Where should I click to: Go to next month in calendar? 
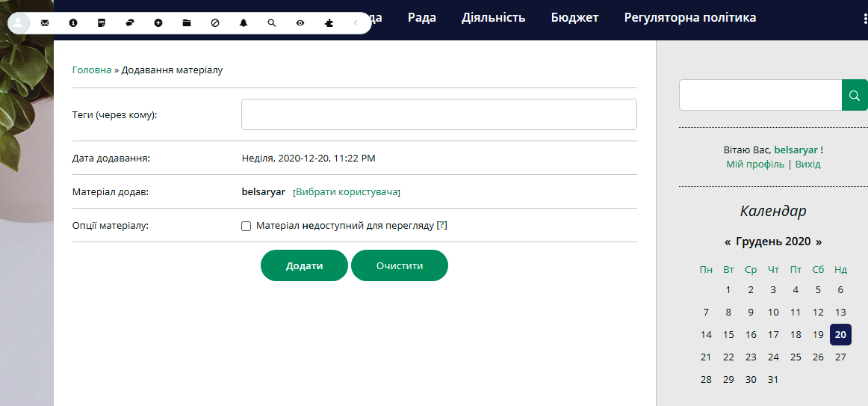(819, 242)
